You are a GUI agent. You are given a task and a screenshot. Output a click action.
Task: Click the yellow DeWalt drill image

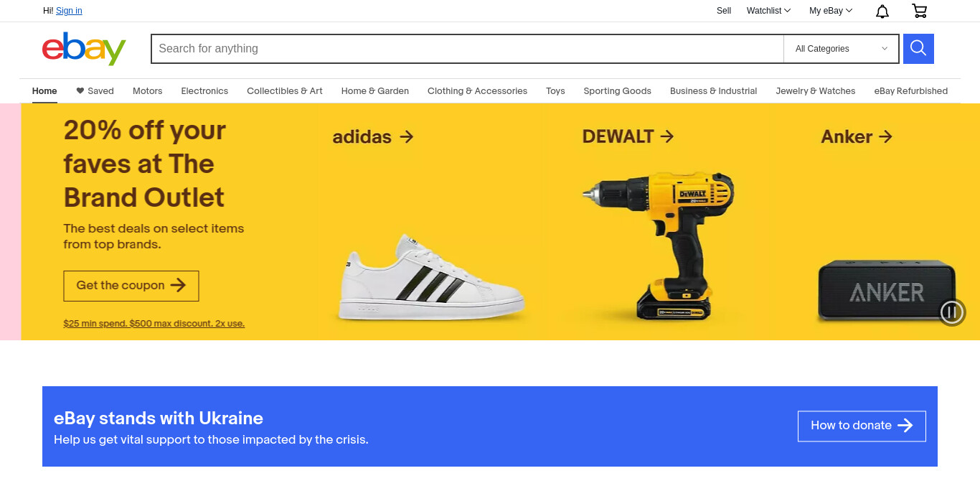click(x=659, y=246)
